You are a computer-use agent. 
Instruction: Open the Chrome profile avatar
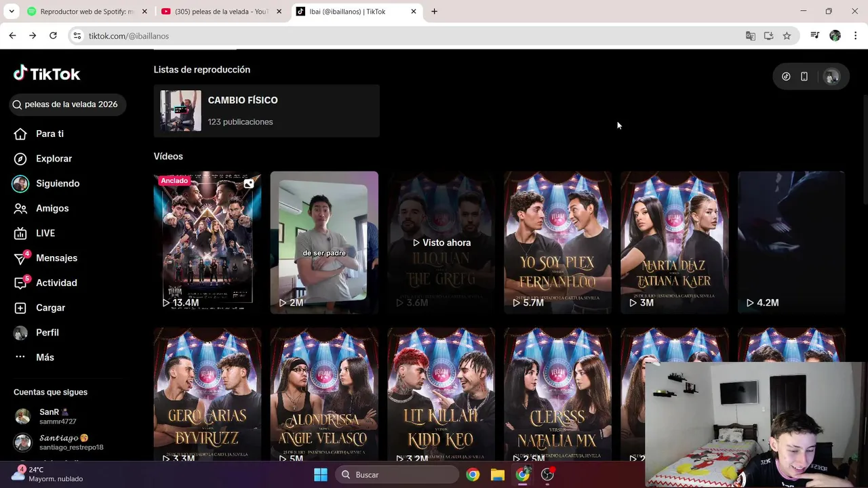tap(835, 36)
